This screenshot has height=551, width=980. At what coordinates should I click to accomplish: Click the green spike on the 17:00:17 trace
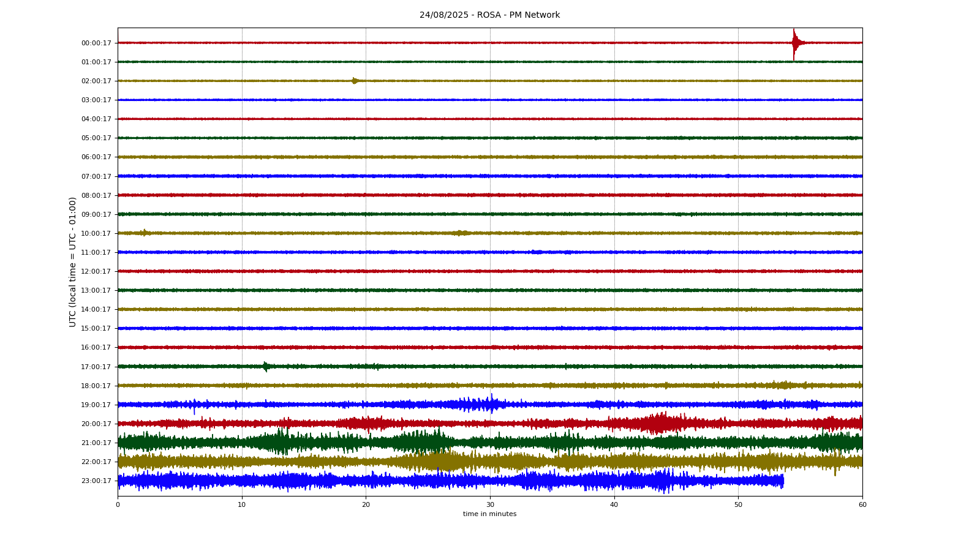(265, 367)
